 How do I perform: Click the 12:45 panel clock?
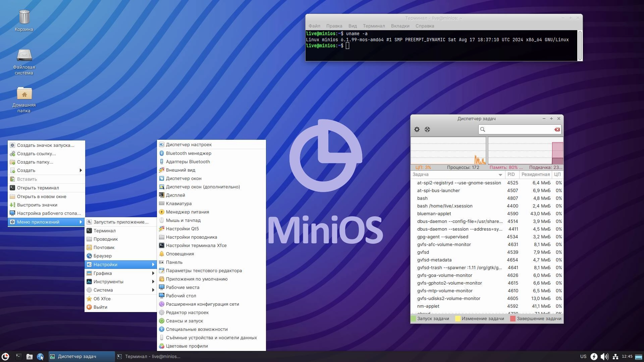click(x=627, y=356)
